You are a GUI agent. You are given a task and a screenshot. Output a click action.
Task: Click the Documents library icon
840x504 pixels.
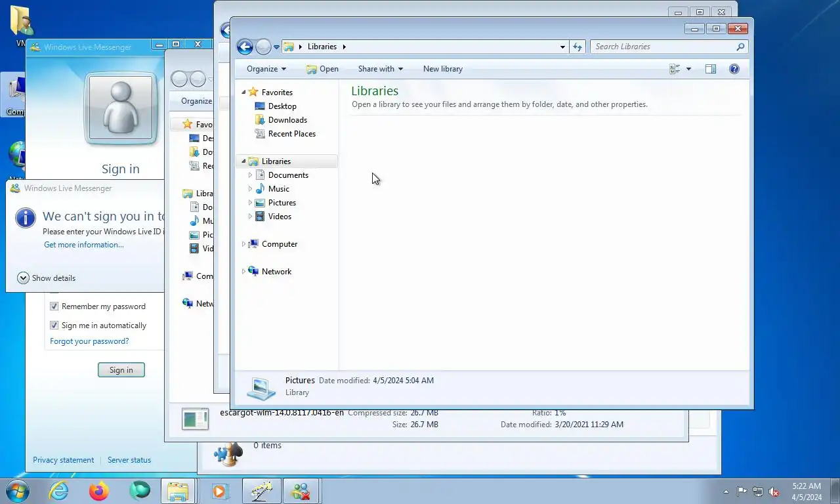(260, 175)
